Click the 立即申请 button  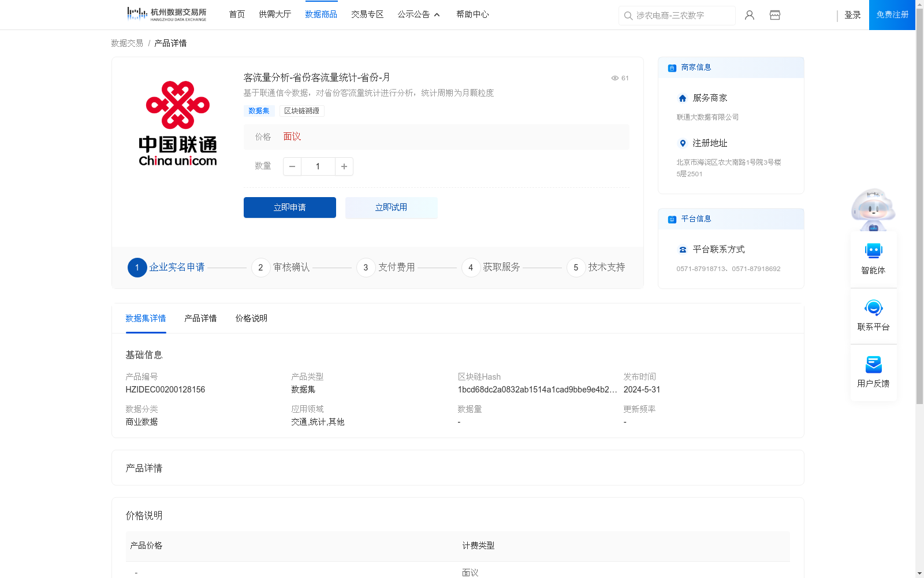tap(289, 208)
